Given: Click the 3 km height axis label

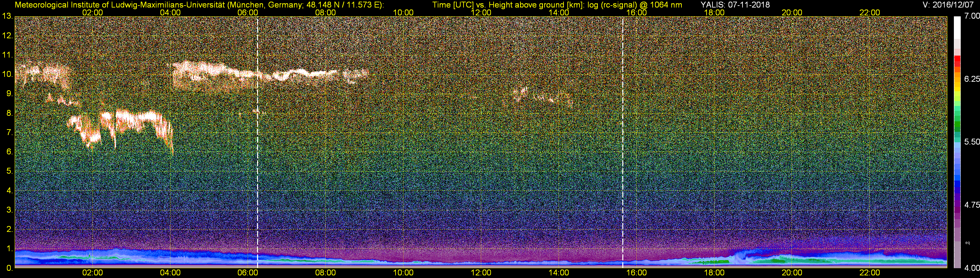Looking at the screenshot, I should coord(9,210).
